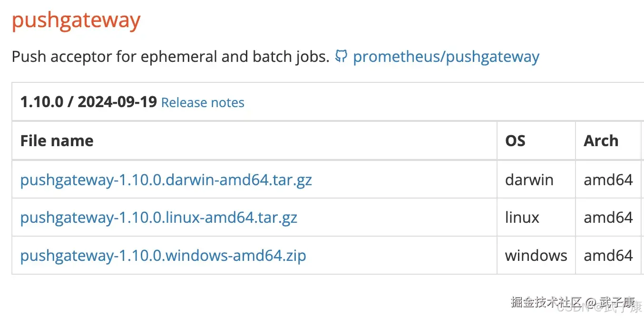This screenshot has height=318, width=644.
Task: Click the pushgateway page heading
Action: point(76,20)
